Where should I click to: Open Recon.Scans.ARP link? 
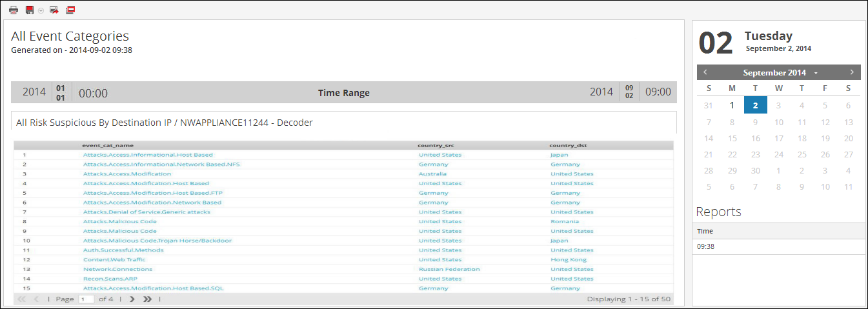(110, 279)
